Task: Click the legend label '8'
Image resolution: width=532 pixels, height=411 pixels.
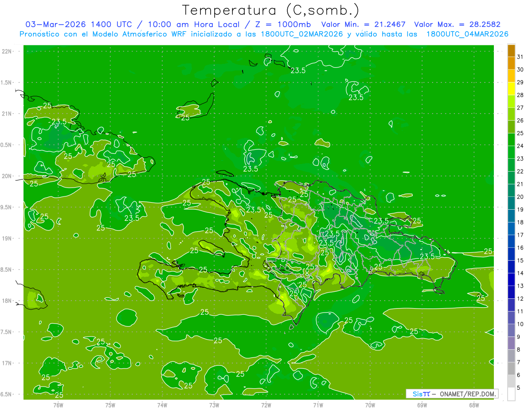Action: point(518,349)
